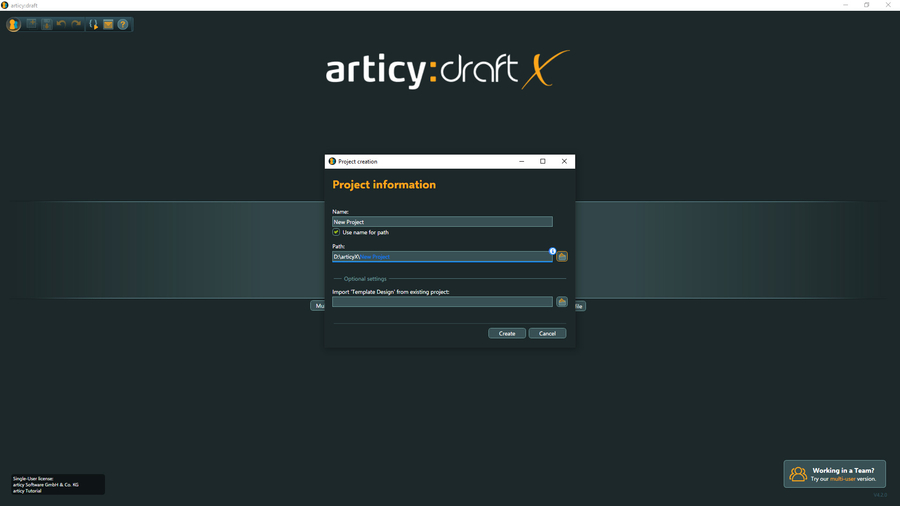
Task: Click the save/import arrow toolbar icon
Action: tap(47, 24)
